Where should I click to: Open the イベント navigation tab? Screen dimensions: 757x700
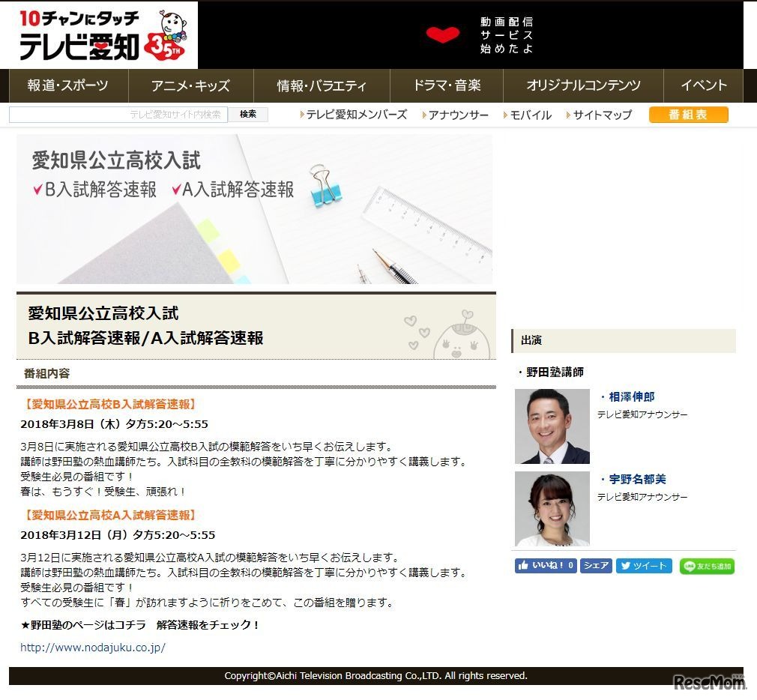pyautogui.click(x=702, y=85)
